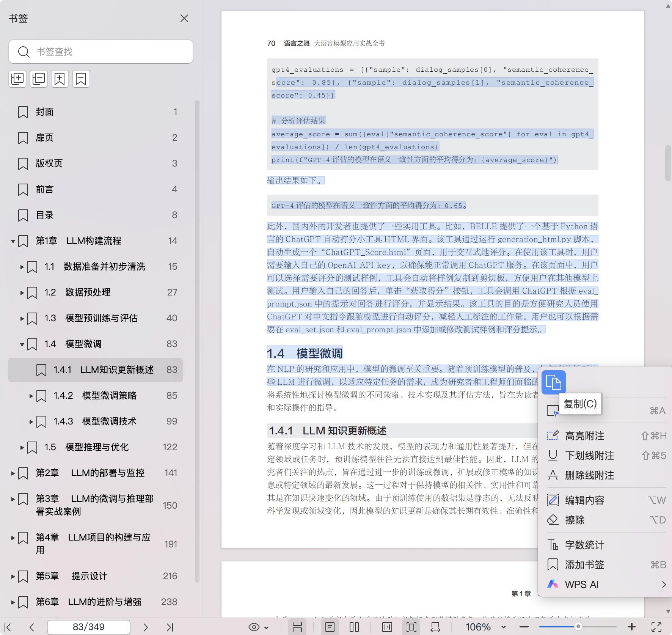
Task: Click the add bookmark icon in sidebar
Action: tap(60, 79)
